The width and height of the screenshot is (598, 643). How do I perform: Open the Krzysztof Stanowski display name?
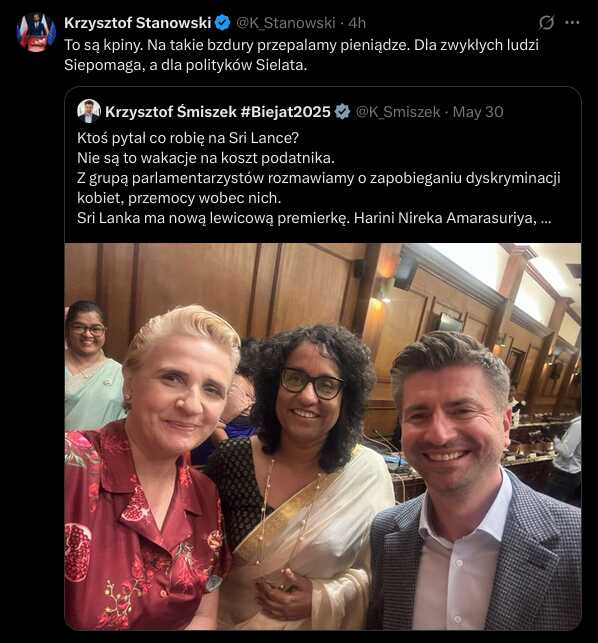[138, 23]
